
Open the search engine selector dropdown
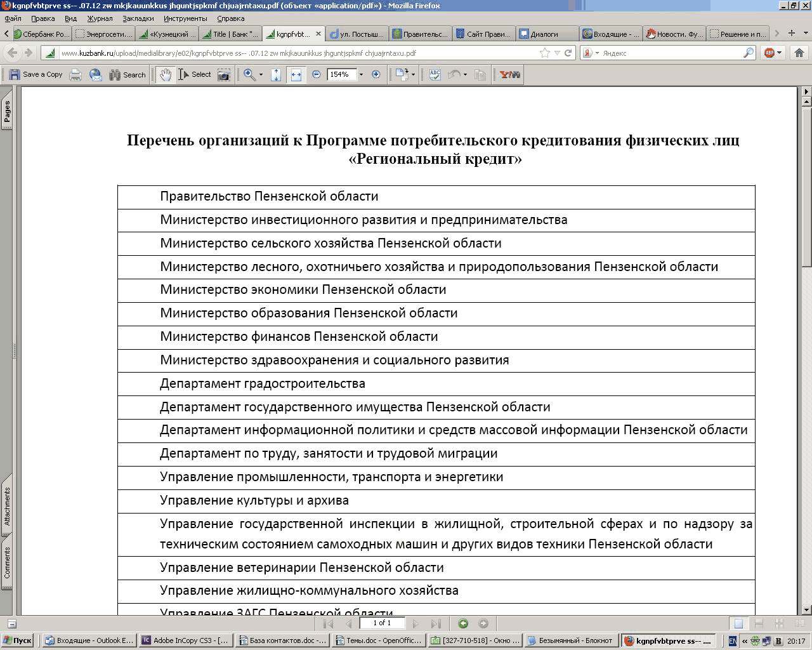(x=591, y=53)
